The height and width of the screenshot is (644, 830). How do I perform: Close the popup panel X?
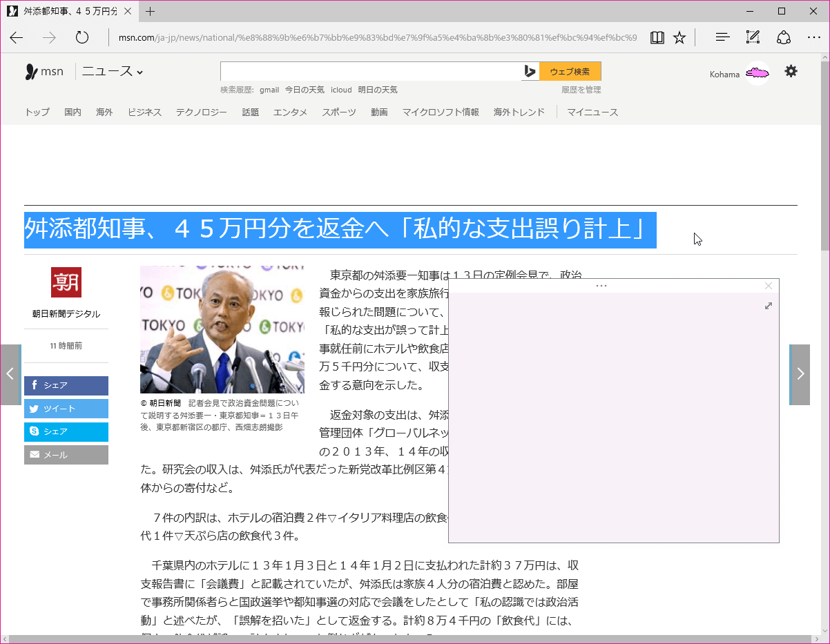(x=769, y=286)
